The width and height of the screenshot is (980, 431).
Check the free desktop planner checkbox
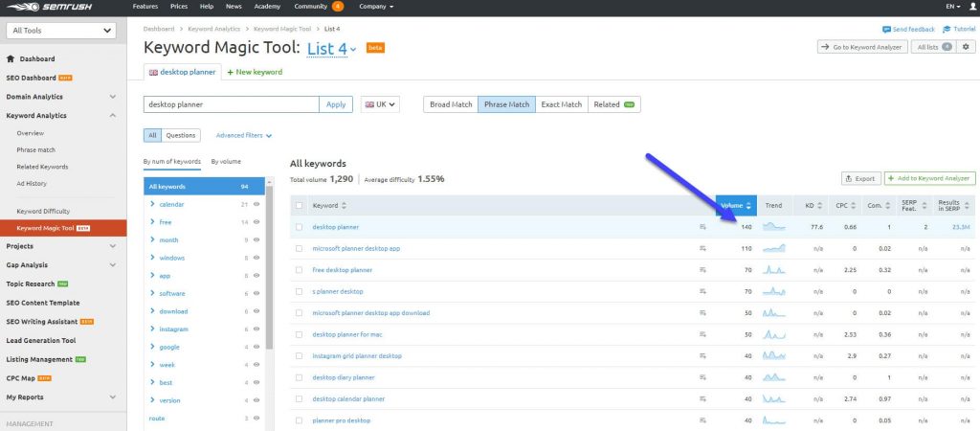[x=299, y=270]
